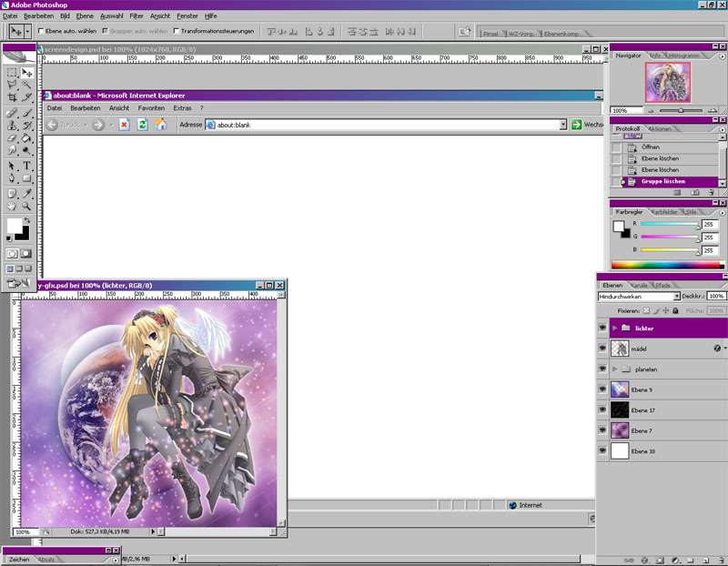
Task: Open the tool preset picker dropdown
Action: (27, 32)
